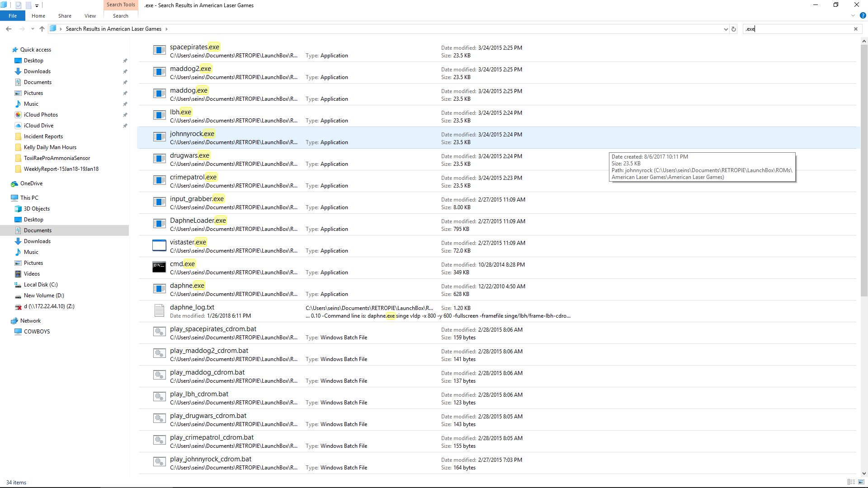868x488 pixels.
Task: Open Local Disk (C:)
Action: (41, 285)
